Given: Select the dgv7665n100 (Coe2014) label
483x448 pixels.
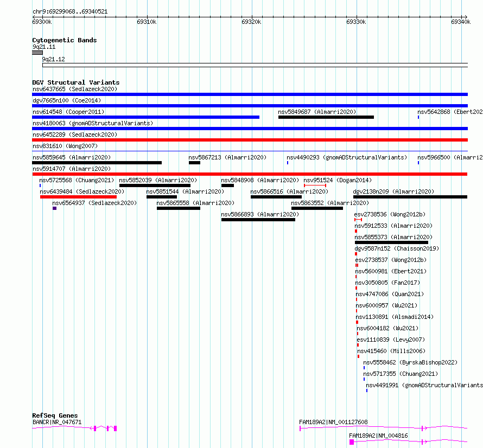Looking at the screenshot, I should (x=67, y=100).
